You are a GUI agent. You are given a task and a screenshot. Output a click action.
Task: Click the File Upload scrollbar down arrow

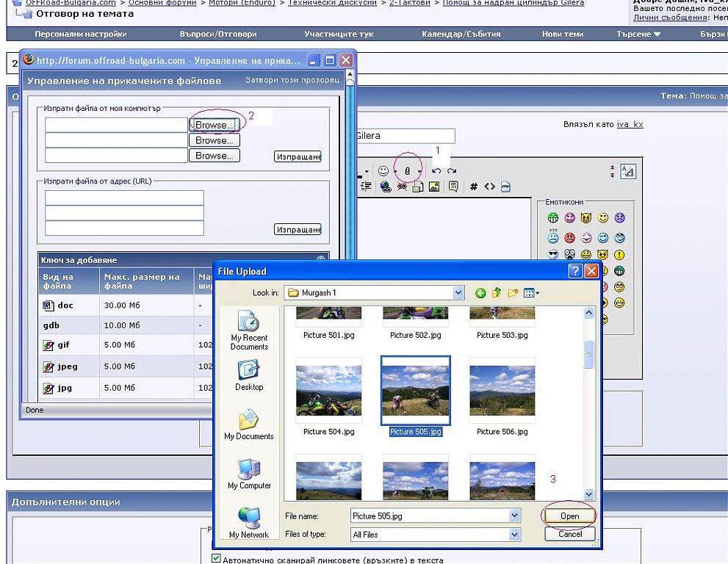click(588, 494)
